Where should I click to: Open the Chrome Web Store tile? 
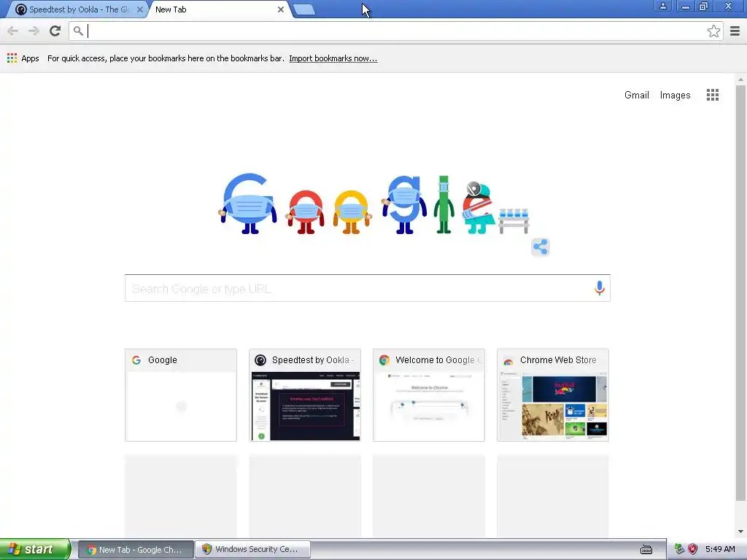click(553, 395)
